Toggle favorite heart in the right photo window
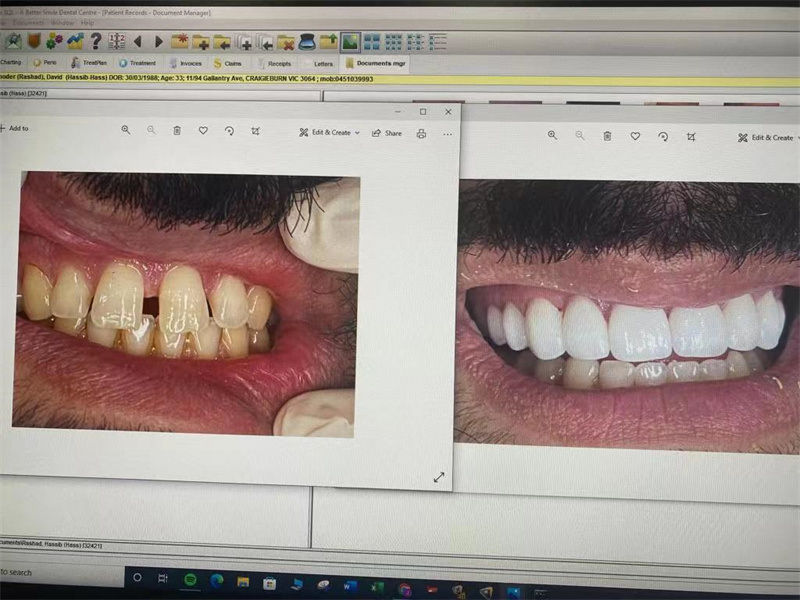 634,135
